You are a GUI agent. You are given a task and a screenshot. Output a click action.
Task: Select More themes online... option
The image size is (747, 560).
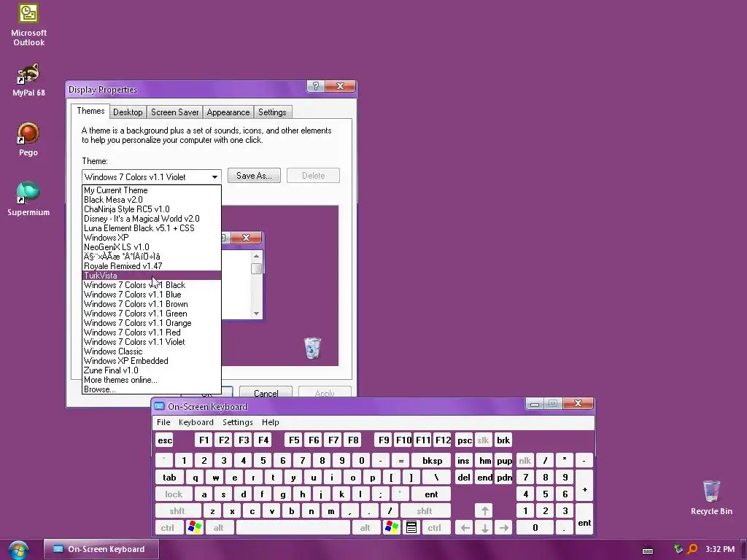(x=152, y=379)
